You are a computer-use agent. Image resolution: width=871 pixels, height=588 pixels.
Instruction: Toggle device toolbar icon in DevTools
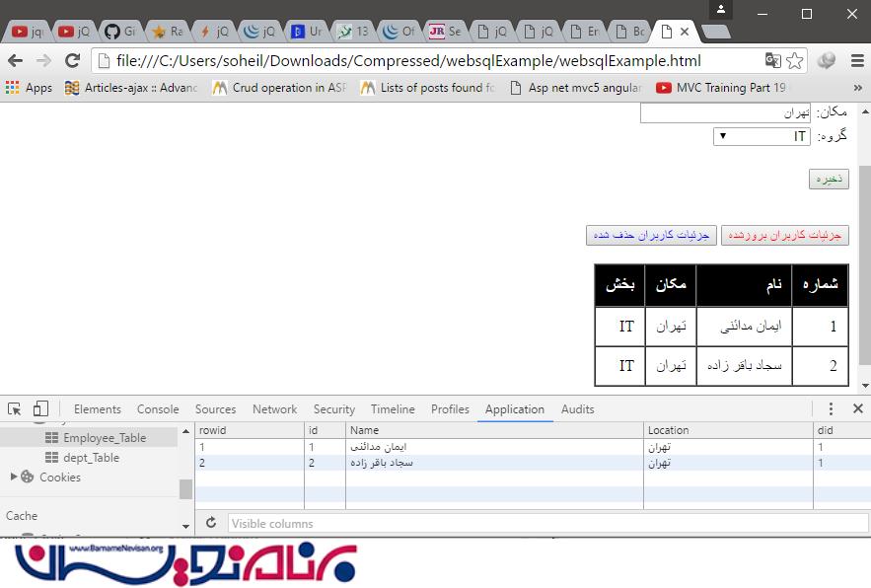[x=40, y=409]
